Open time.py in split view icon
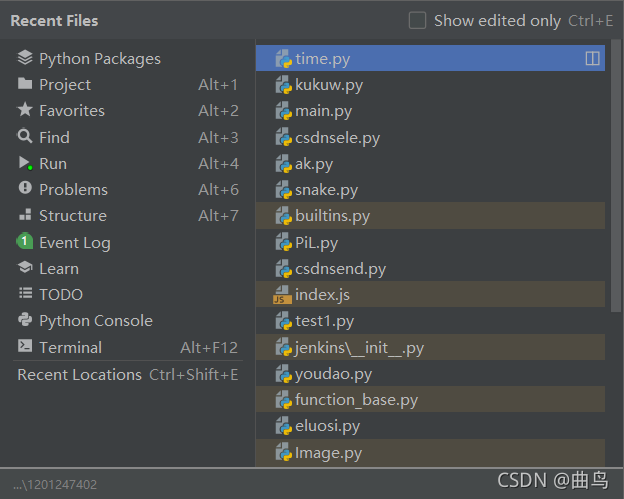Image resolution: width=624 pixels, height=499 pixels. [592, 58]
